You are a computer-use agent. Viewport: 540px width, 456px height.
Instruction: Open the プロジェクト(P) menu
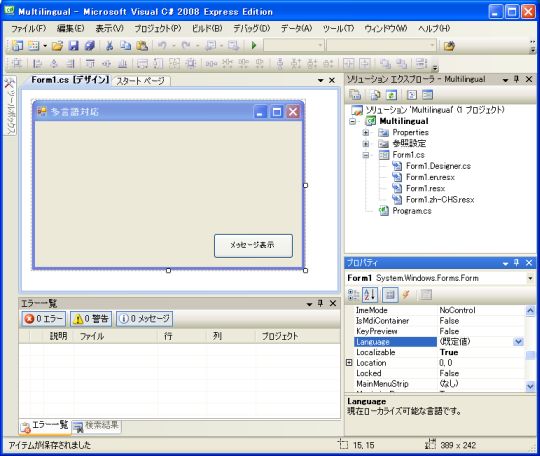coord(158,29)
